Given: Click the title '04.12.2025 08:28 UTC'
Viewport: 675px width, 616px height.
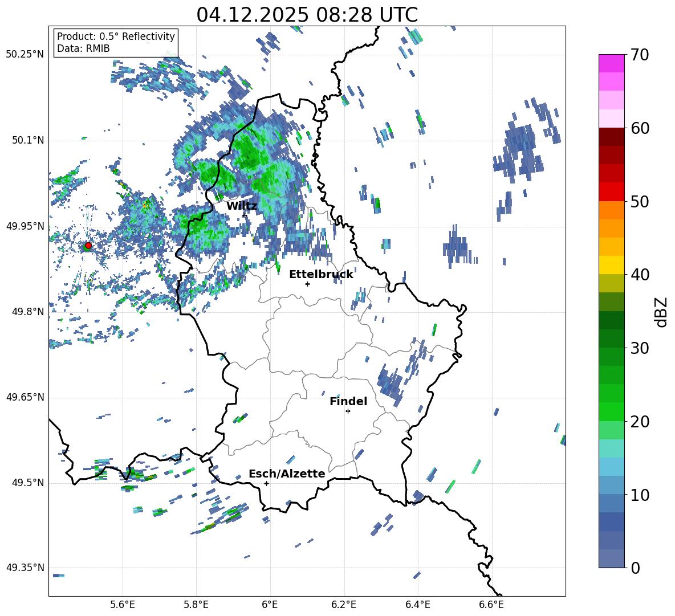Looking at the screenshot, I should [x=307, y=15].
